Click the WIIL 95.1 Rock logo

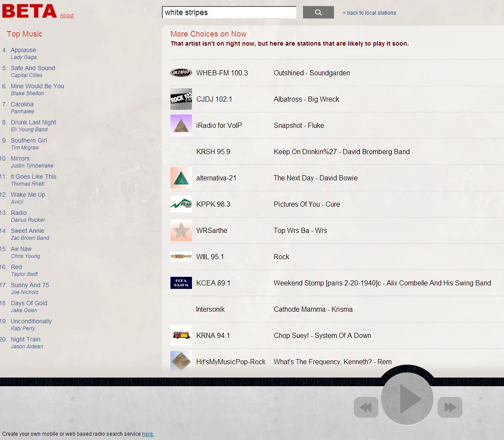[x=181, y=257]
